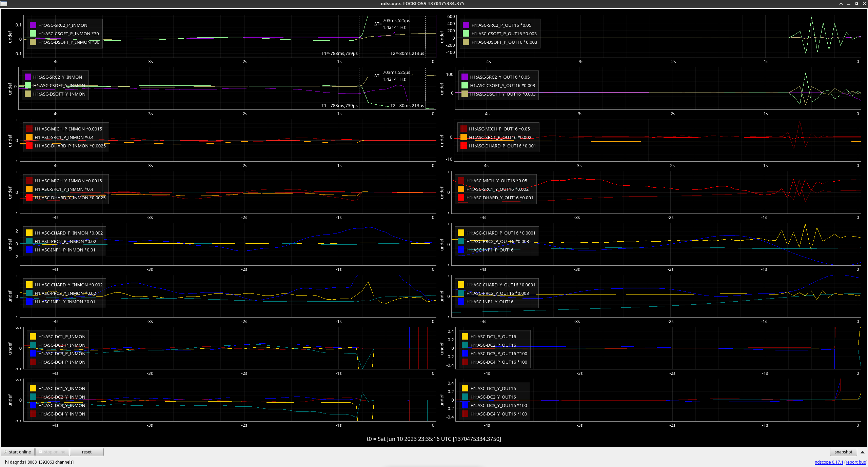868x467 pixels.
Task: Click the light green CSOFT_P_INMON legend icon
Action: (x=33, y=34)
